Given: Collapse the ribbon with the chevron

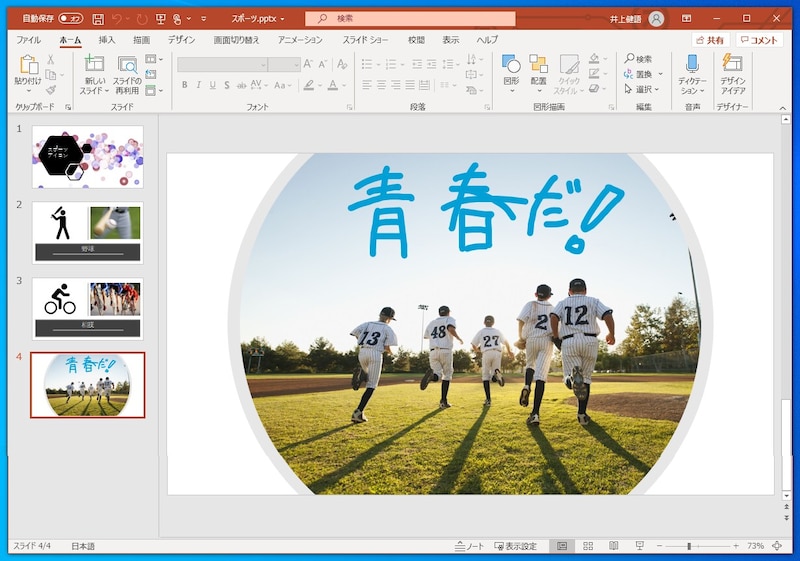Looking at the screenshot, I should [782, 108].
